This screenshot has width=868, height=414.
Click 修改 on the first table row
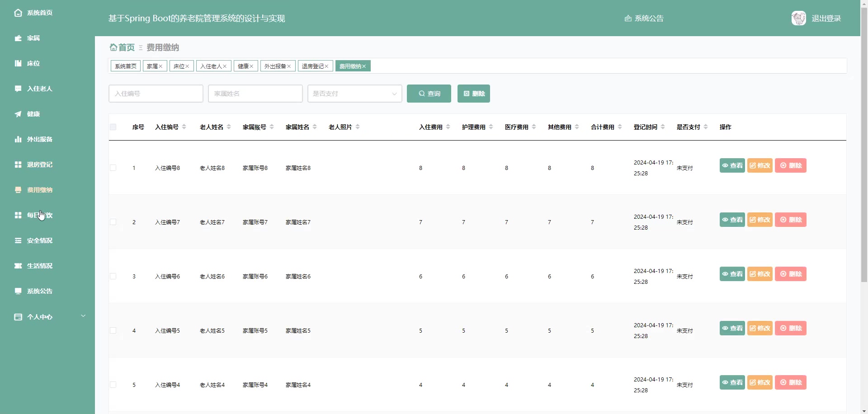[759, 165]
